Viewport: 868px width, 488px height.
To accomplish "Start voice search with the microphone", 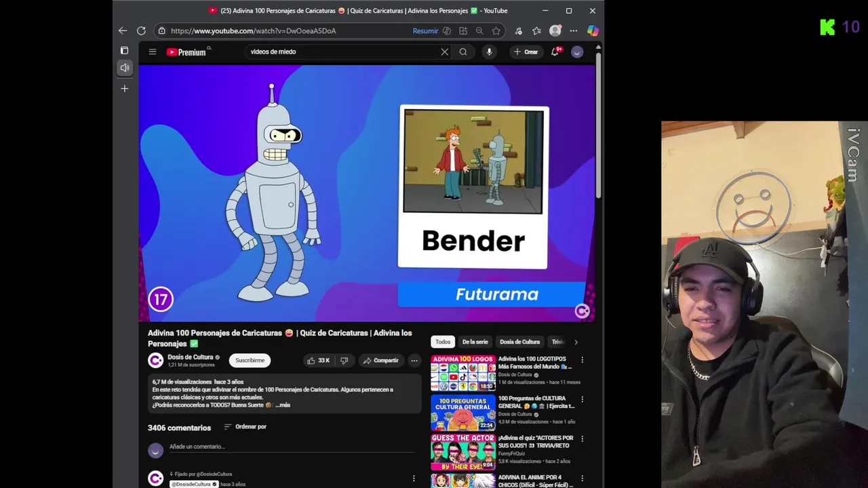I will 489,52.
